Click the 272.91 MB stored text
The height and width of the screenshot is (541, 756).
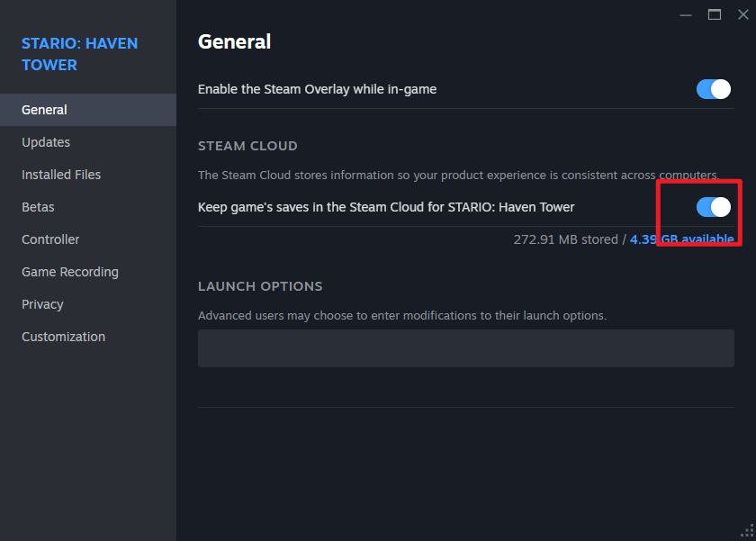(564, 239)
